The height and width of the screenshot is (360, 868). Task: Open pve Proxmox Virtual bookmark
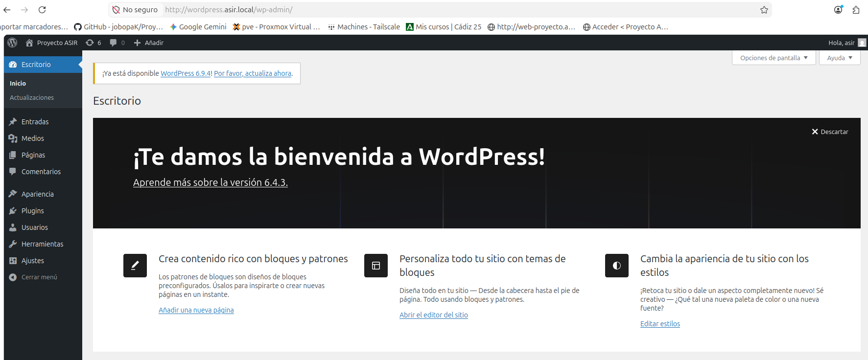click(276, 27)
